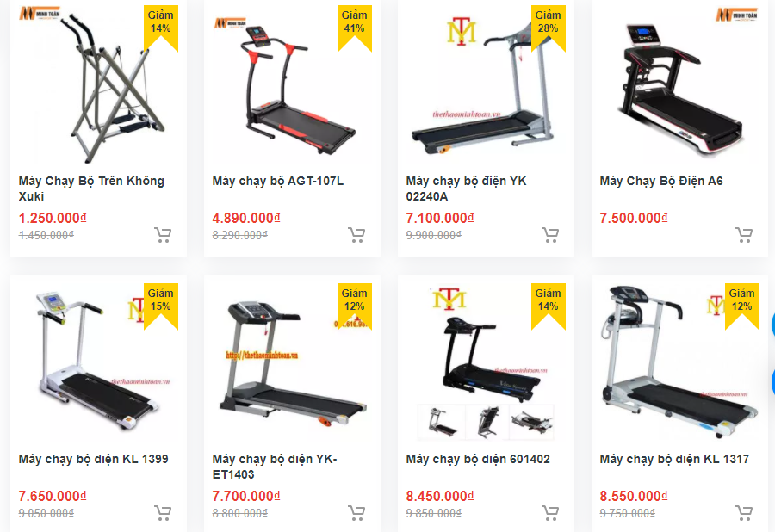This screenshot has width=775, height=532.
Task: Open Máy Chạy Bộ Trên Không Xuki title link
Action: 91,189
